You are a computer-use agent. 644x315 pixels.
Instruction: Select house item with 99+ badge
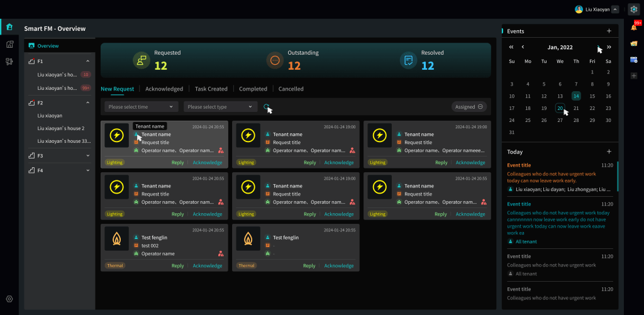click(60, 88)
